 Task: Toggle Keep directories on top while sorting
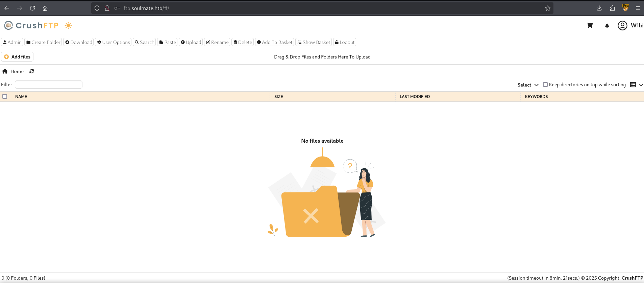[x=545, y=85]
